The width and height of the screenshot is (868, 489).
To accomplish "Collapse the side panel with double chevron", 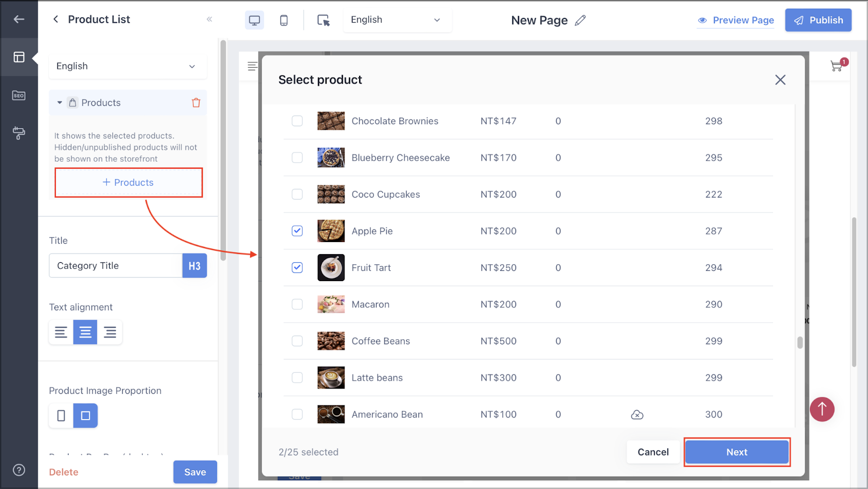I will coord(209,20).
